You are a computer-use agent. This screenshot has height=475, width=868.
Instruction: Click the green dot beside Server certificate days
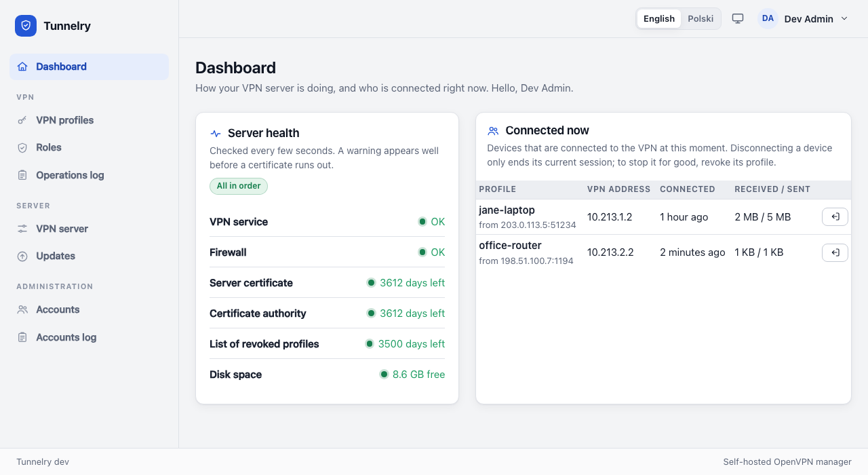point(371,283)
